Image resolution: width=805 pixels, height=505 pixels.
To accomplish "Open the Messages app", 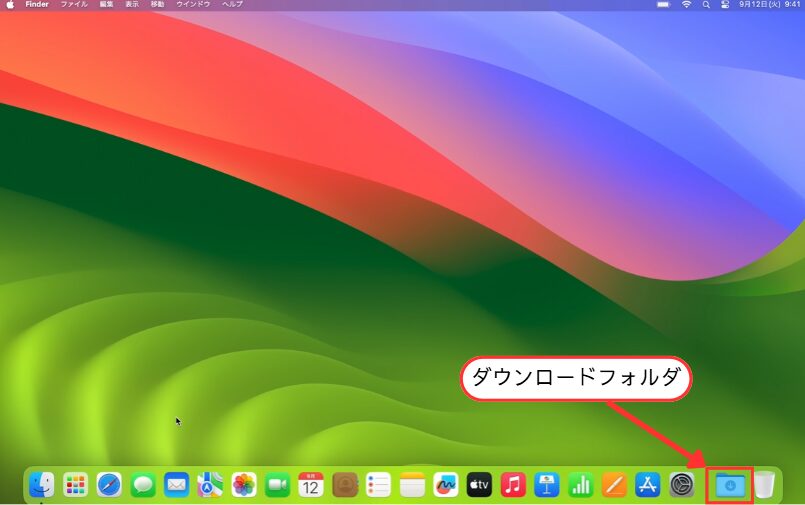I will pyautogui.click(x=143, y=485).
